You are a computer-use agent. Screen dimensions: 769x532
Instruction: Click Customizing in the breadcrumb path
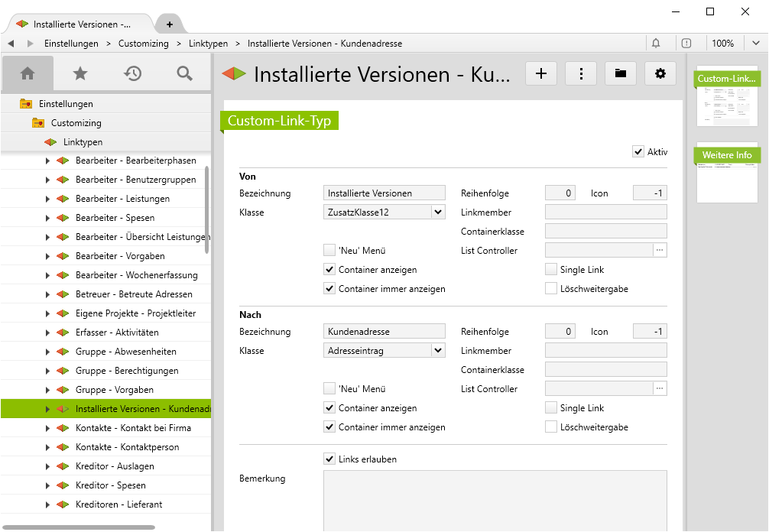(143, 44)
